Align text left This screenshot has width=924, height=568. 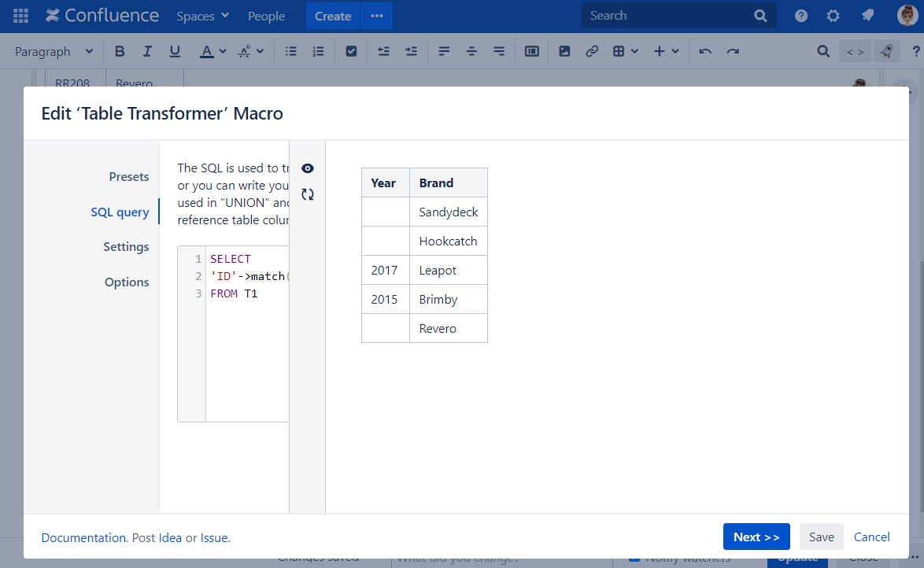coord(445,51)
